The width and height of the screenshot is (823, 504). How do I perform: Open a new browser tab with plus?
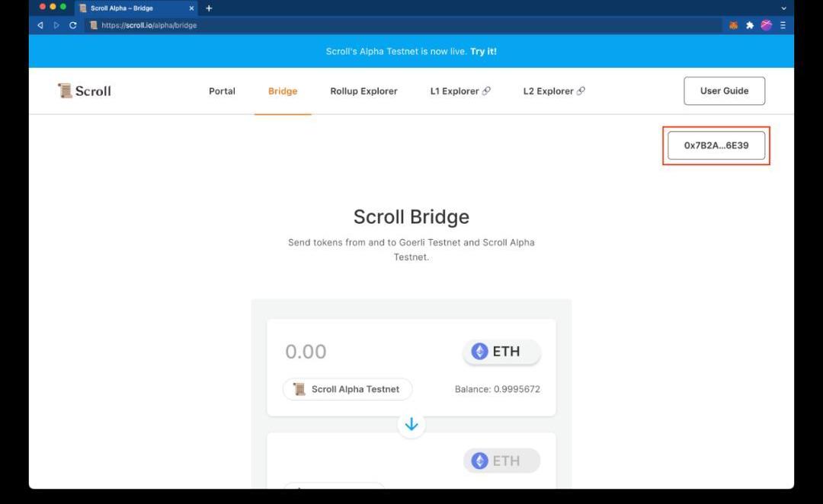[209, 8]
